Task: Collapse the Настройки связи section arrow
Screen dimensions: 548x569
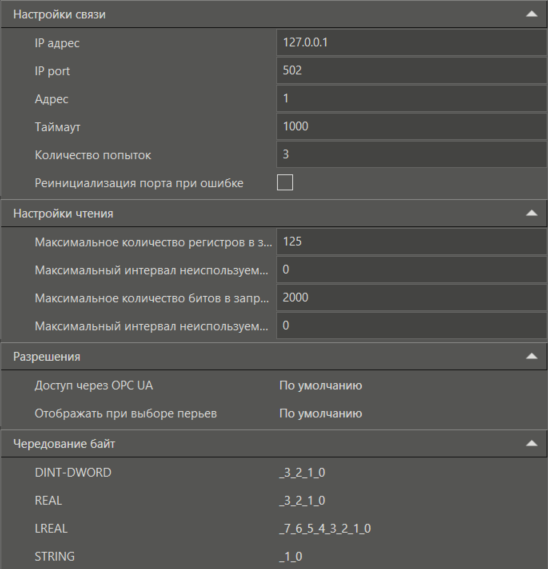Action: 531,14
